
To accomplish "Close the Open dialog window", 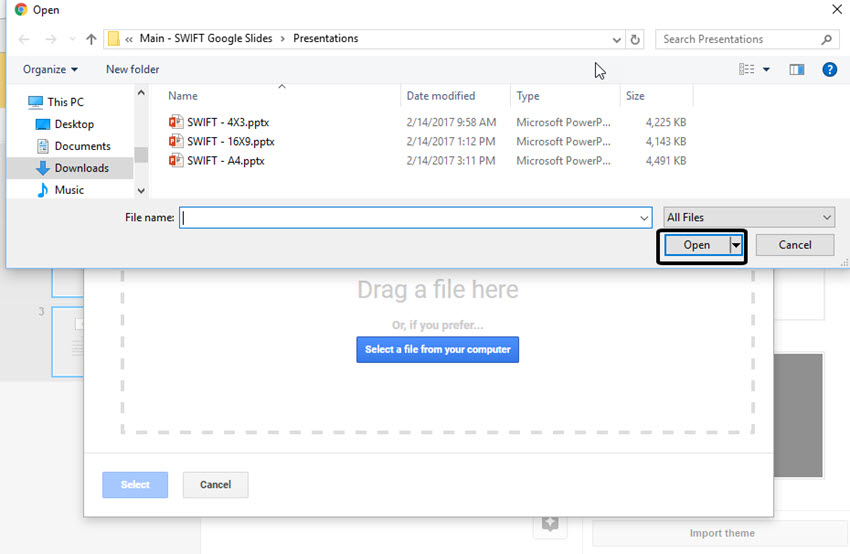I will (x=837, y=9).
